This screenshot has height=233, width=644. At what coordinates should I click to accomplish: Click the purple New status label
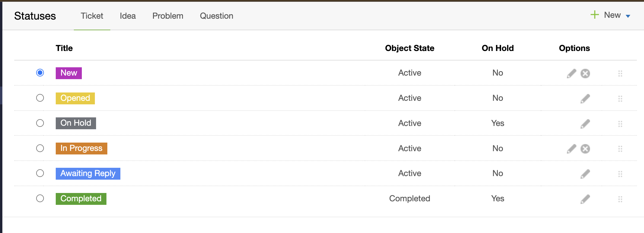click(x=69, y=73)
